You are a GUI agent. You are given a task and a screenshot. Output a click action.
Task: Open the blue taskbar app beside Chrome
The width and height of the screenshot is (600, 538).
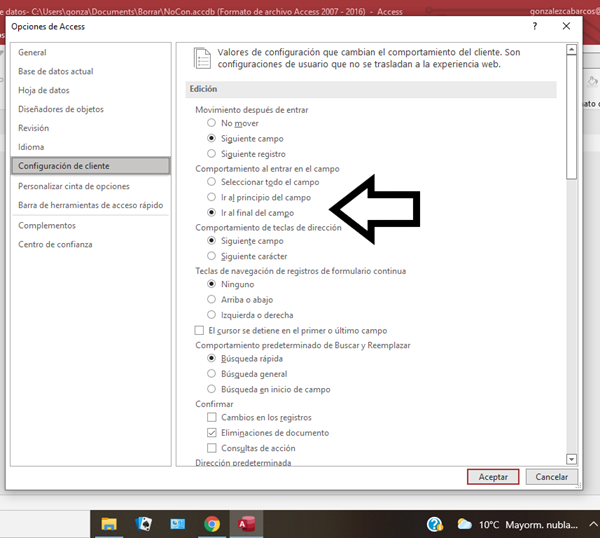click(x=178, y=524)
